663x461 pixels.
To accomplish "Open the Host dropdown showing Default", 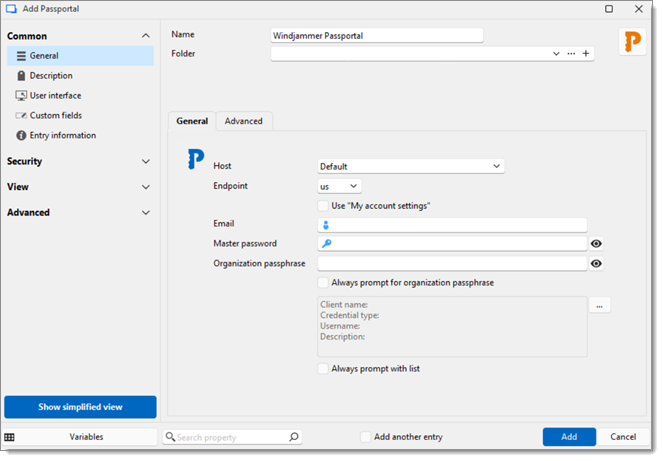I will coord(411,166).
